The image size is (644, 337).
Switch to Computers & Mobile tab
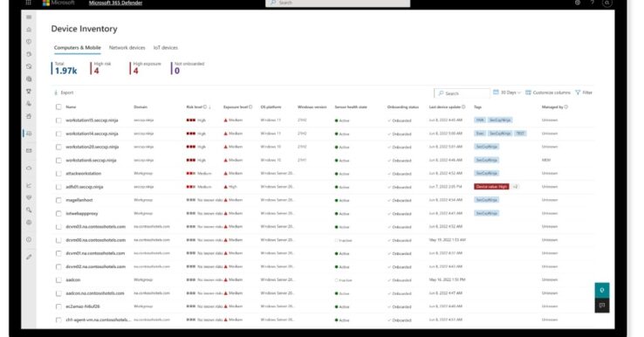[x=77, y=48]
